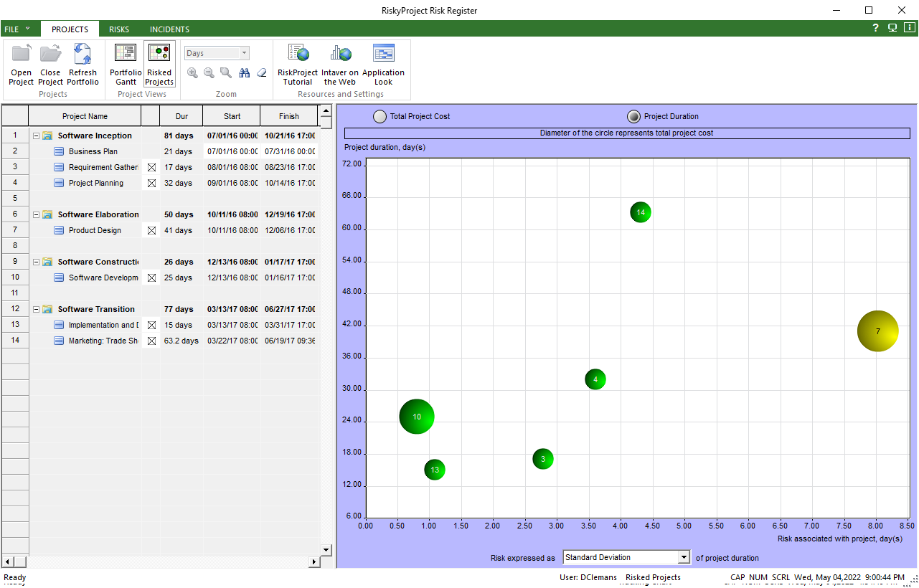Screen dimensions: 919x588
Task: Click the binoculars find icon
Action: coord(245,72)
